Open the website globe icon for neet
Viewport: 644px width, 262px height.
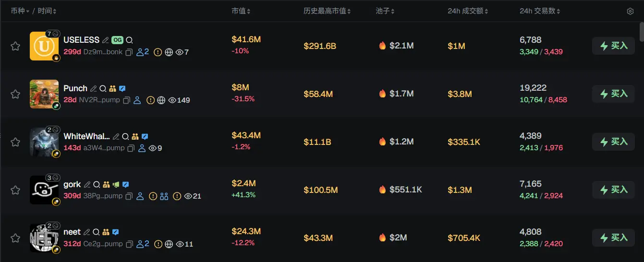point(169,244)
